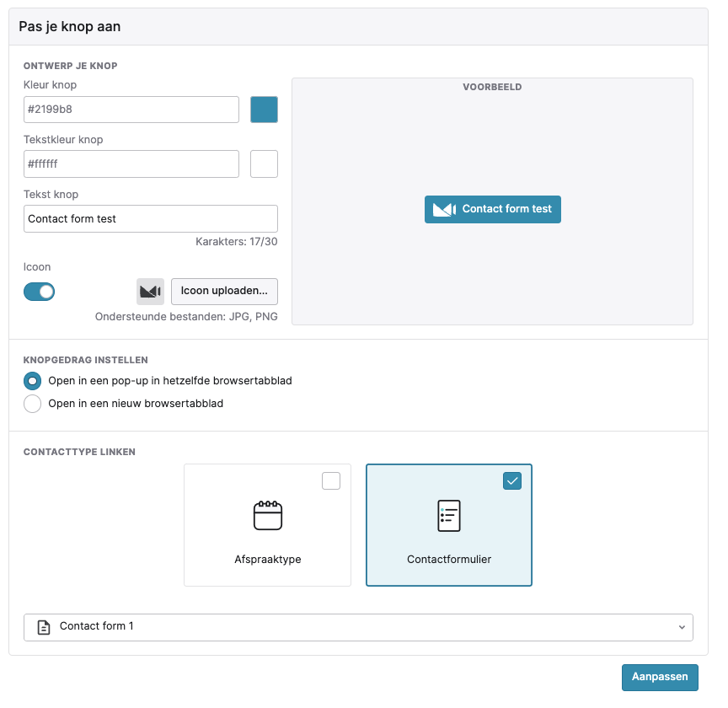The height and width of the screenshot is (708, 728).
Task: Click the calendar icon for Afspraaktype
Action: 268,516
